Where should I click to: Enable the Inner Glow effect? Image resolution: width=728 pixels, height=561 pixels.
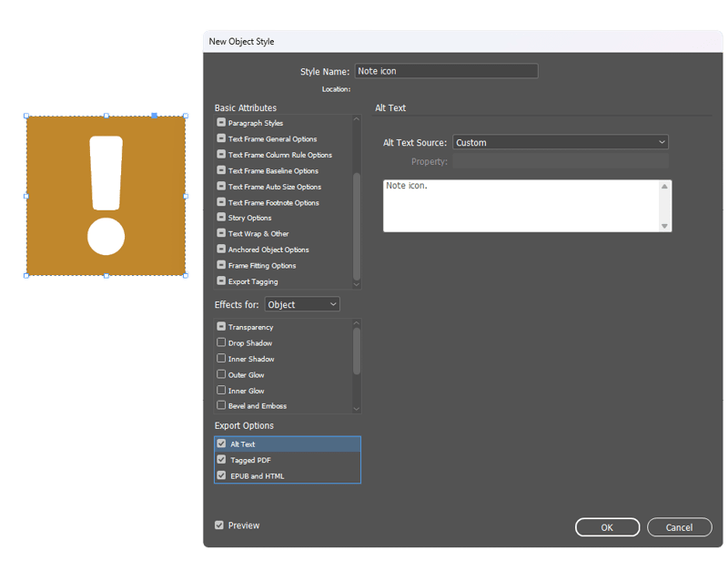221,390
